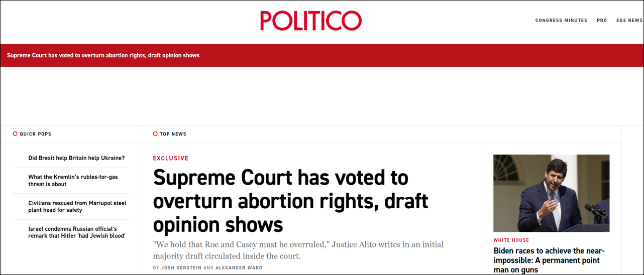Viewport: 644px width, 275px height.
Task: Read the Kremlin rubles-for-gas threat article
Action: 73,181
